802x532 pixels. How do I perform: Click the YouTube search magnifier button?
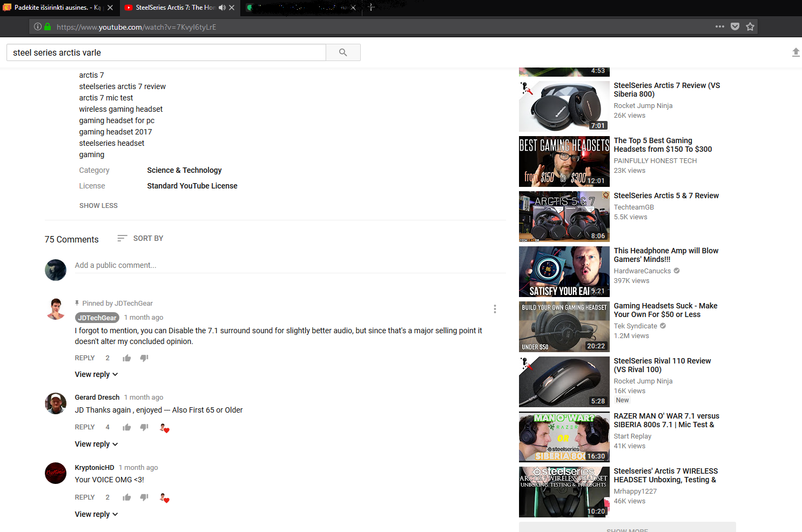[343, 52]
